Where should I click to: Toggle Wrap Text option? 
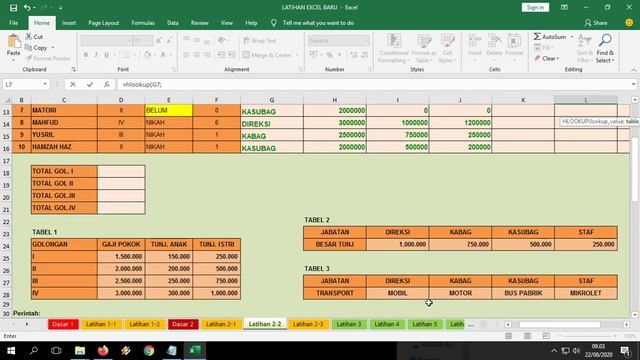(x=260, y=40)
